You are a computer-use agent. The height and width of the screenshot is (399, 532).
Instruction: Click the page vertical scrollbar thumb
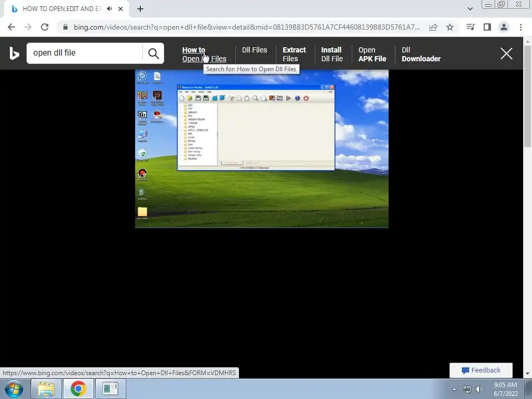[527, 96]
